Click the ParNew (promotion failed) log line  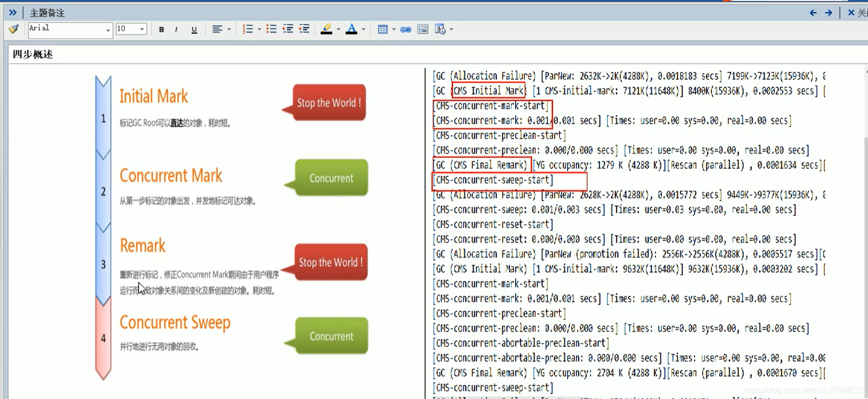(x=629, y=254)
